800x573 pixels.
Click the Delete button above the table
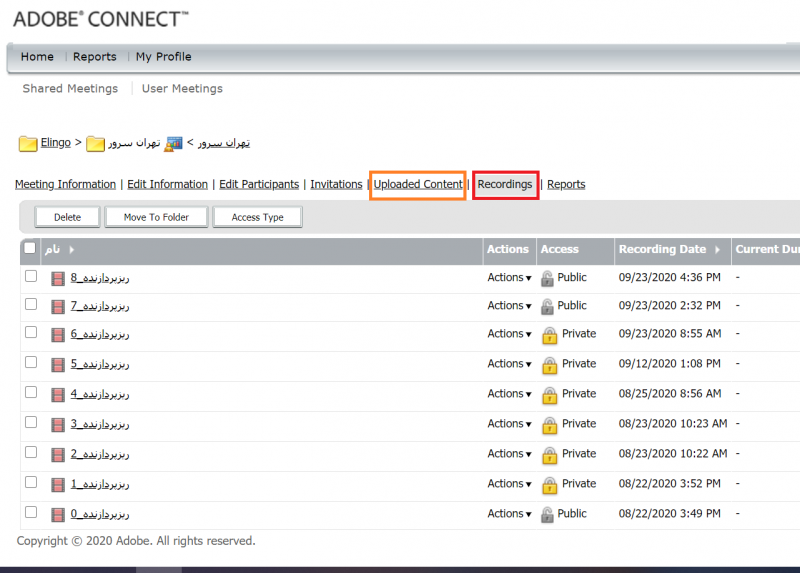click(67, 217)
